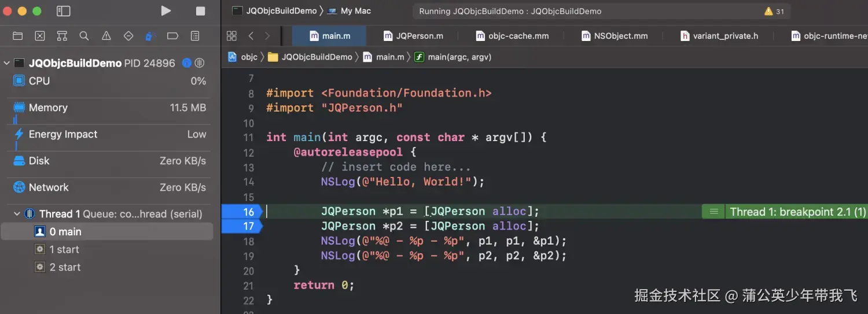The image size is (868, 314).
Task: Open the Network gauge
Action: click(x=109, y=187)
